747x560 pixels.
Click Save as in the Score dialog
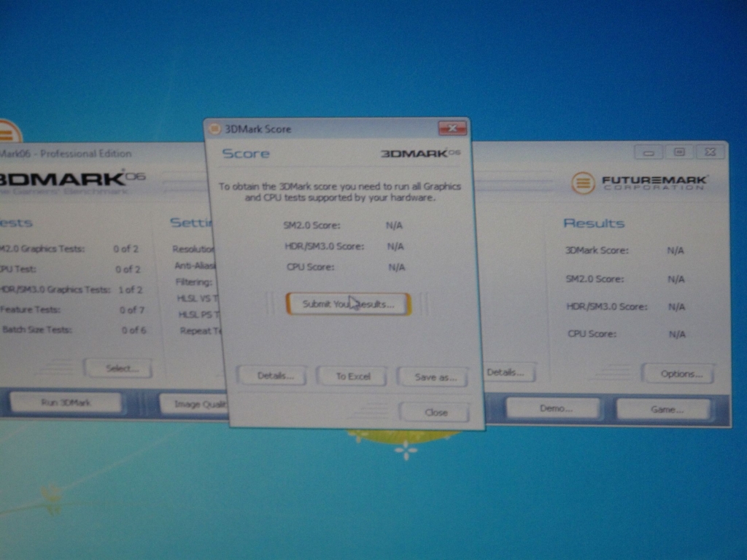click(435, 377)
